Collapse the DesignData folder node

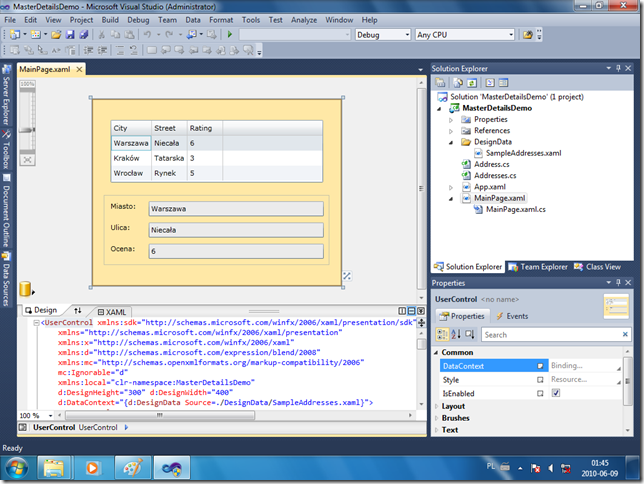(451, 143)
